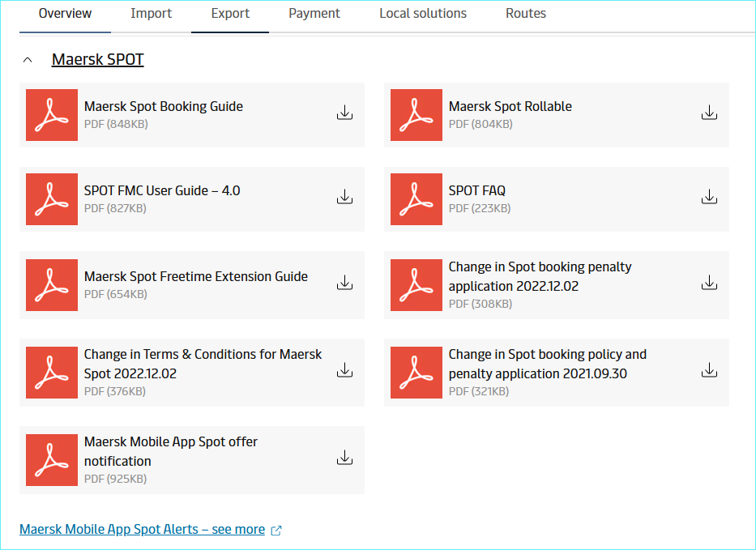Viewport: 756px width, 550px height.
Task: Click PDF icon of Maersk Spot Rollable
Action: (416, 115)
